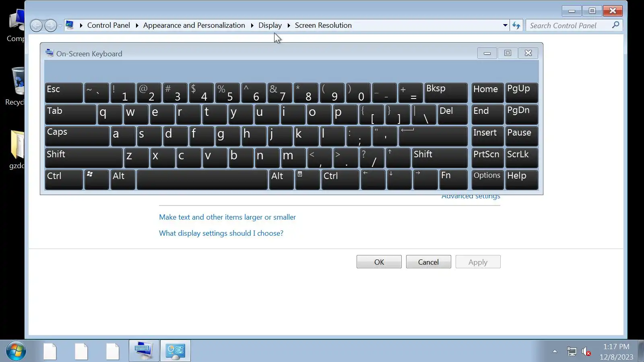Image resolution: width=644 pixels, height=362 pixels.
Task: Toggle the Caps lock key
Action: click(77, 136)
